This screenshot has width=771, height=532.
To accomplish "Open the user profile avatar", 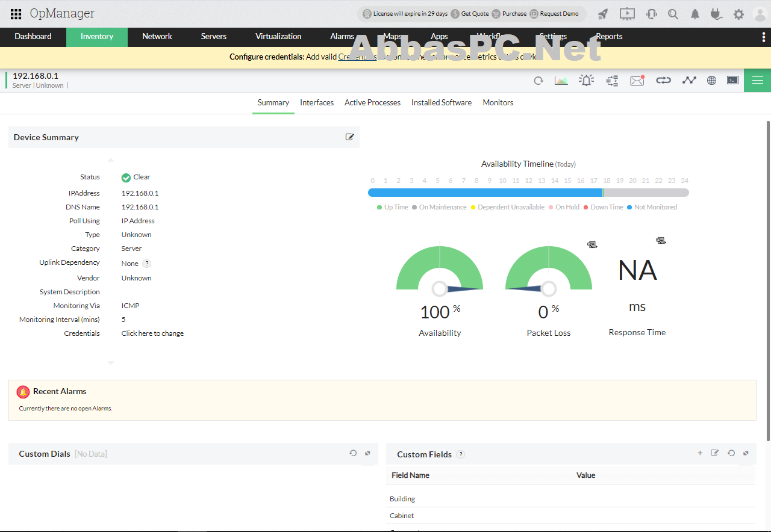I will (760, 14).
